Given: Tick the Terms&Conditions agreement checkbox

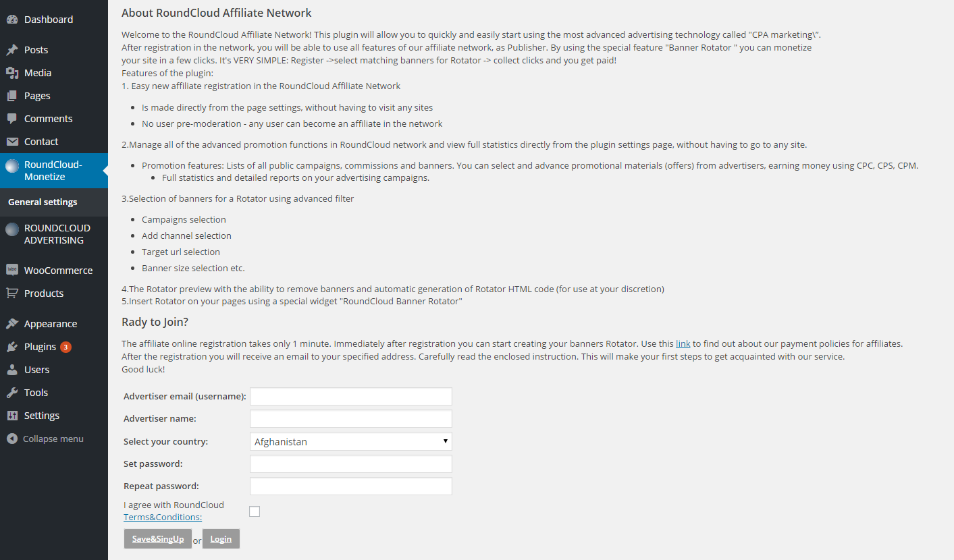Looking at the screenshot, I should click(255, 511).
